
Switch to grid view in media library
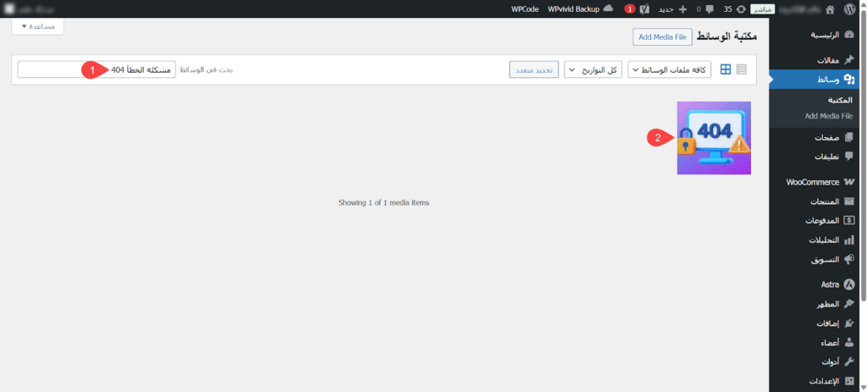tap(726, 69)
